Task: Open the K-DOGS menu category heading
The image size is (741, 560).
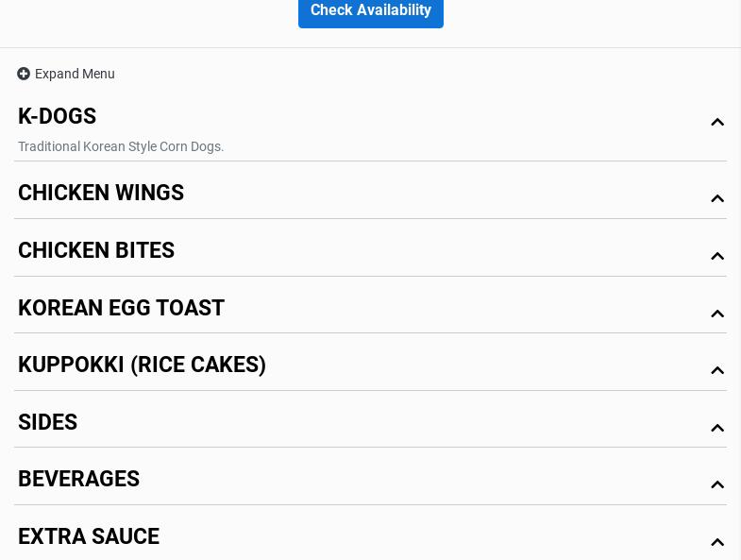Action: coord(58,116)
